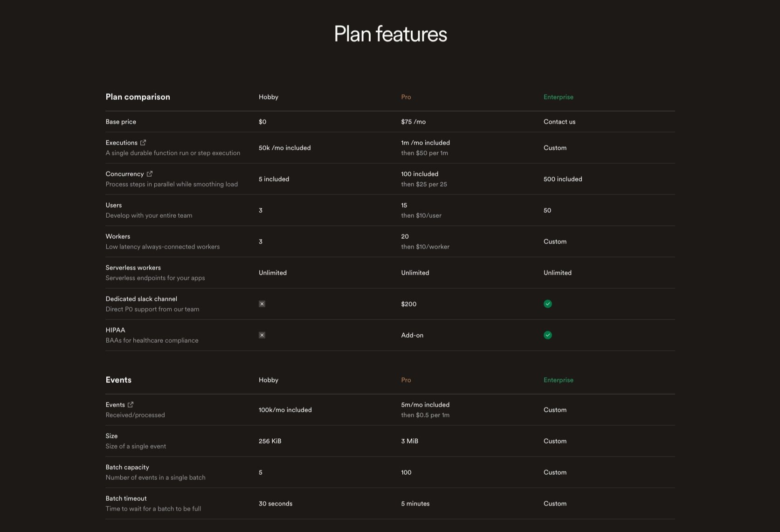
Task: Open the Events row external link icon
Action: pyautogui.click(x=131, y=405)
